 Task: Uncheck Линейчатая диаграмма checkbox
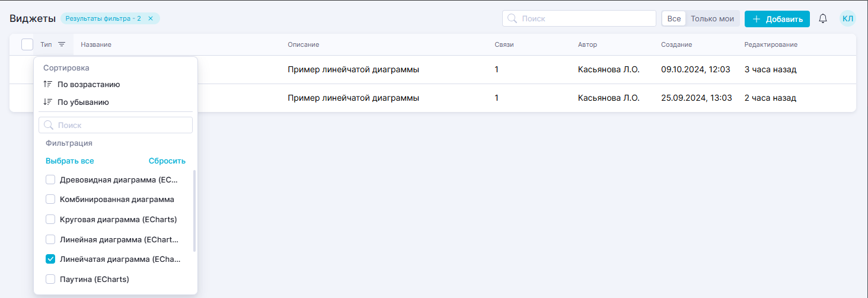click(x=50, y=259)
